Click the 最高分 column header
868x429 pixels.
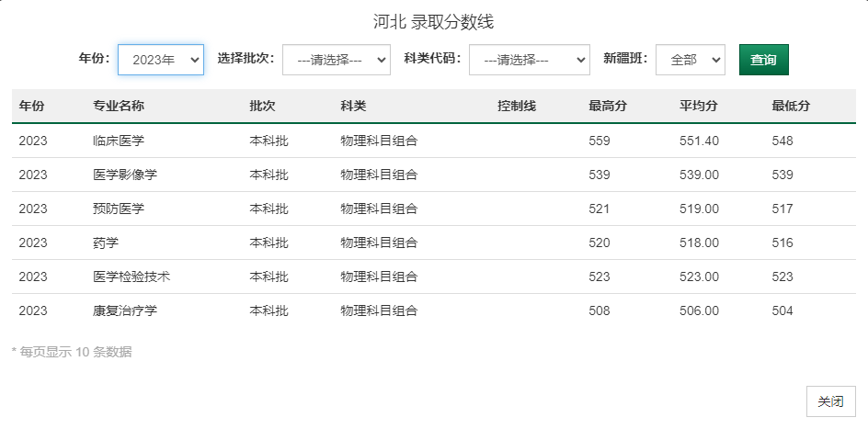608,106
